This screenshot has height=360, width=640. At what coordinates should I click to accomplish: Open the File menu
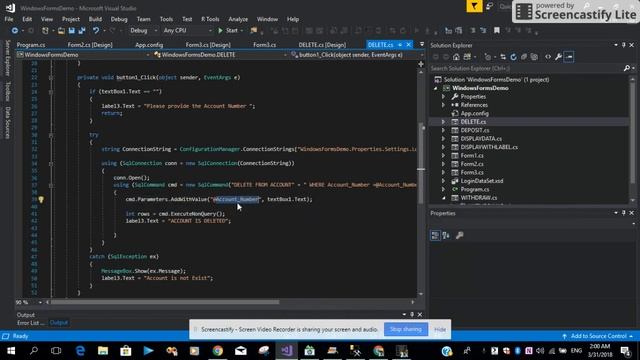9,19
